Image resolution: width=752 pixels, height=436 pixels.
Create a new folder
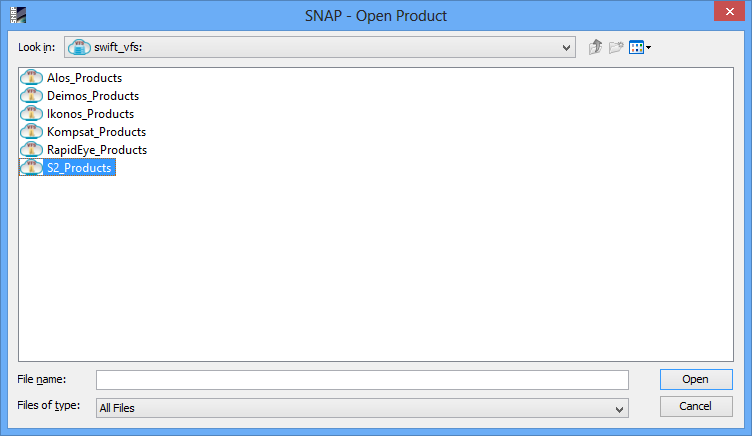click(x=616, y=47)
